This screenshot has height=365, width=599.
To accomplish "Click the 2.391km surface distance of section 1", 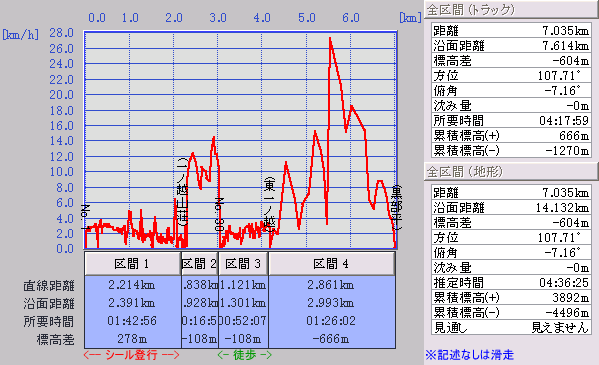I will pos(132,303).
